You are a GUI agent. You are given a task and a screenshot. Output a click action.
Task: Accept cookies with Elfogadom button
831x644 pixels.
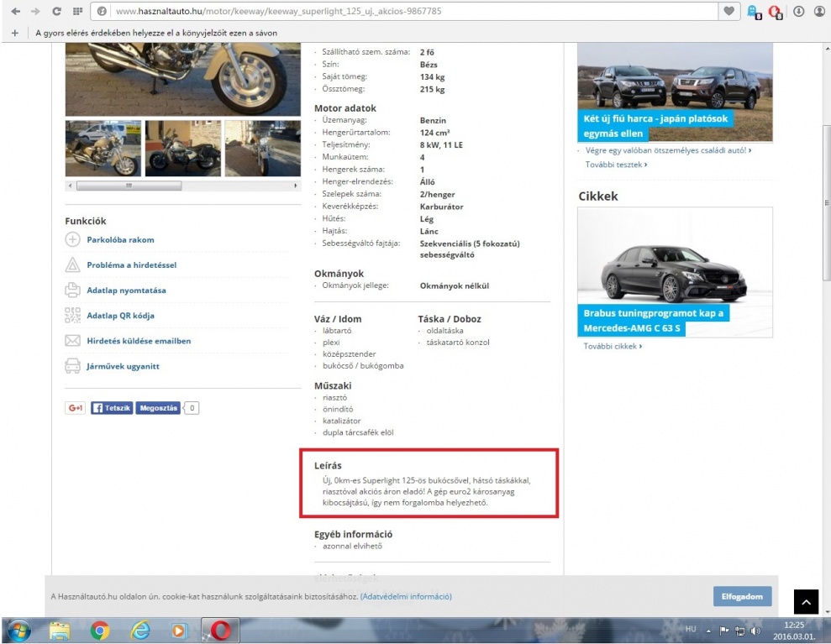point(742,596)
